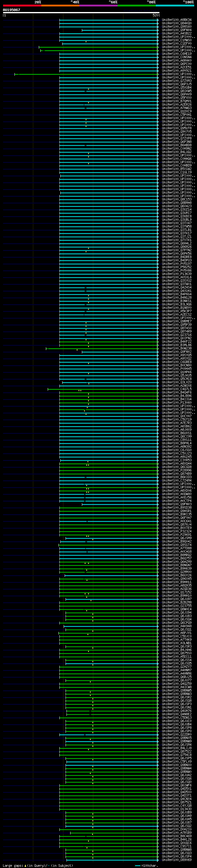Select the query name AU195067
This screenshot has height=868, width=197.
click(x=11, y=10)
